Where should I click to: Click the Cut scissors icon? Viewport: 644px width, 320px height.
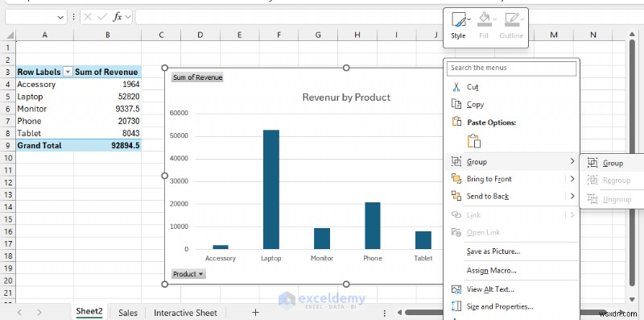(456, 87)
